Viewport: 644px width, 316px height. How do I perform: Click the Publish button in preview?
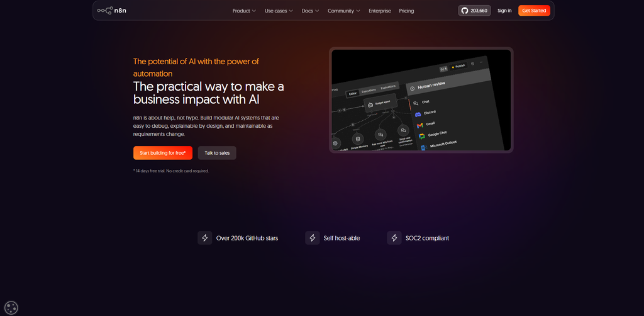click(x=458, y=66)
